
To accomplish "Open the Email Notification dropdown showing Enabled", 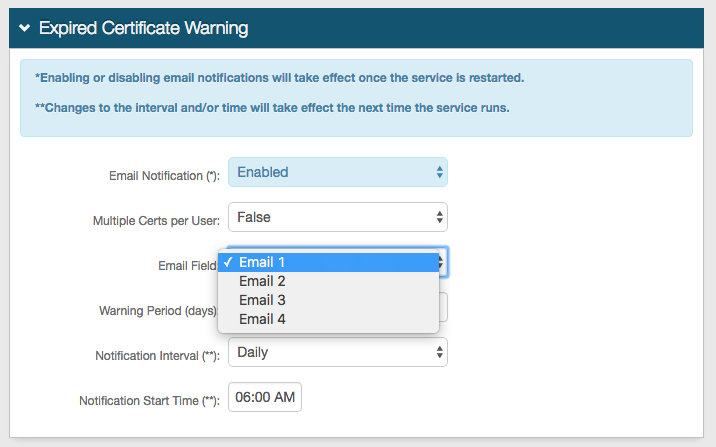I will pyautogui.click(x=337, y=172).
